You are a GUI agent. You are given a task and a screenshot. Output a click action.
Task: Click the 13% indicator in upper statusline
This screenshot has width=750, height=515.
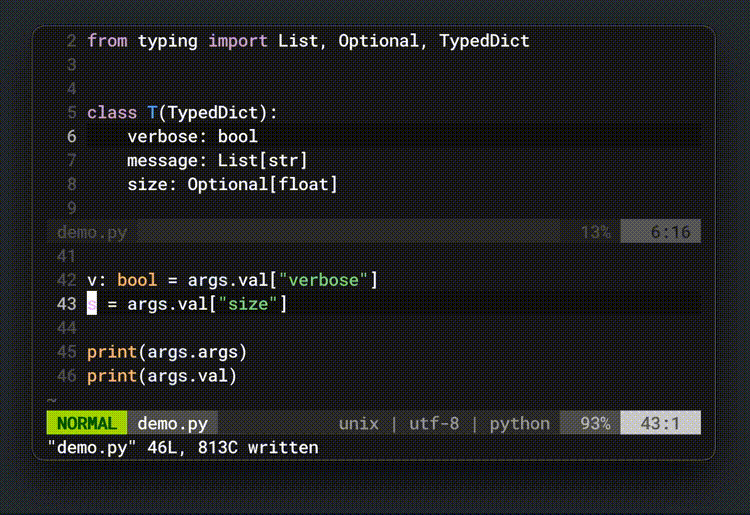[x=594, y=232]
